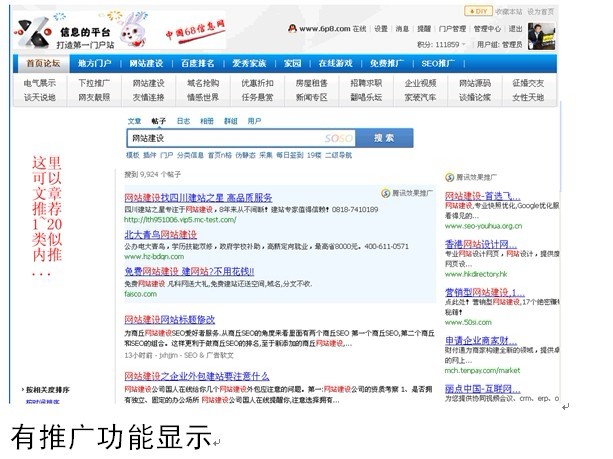
Task: Select the 相册 search tab
Action: point(207,121)
